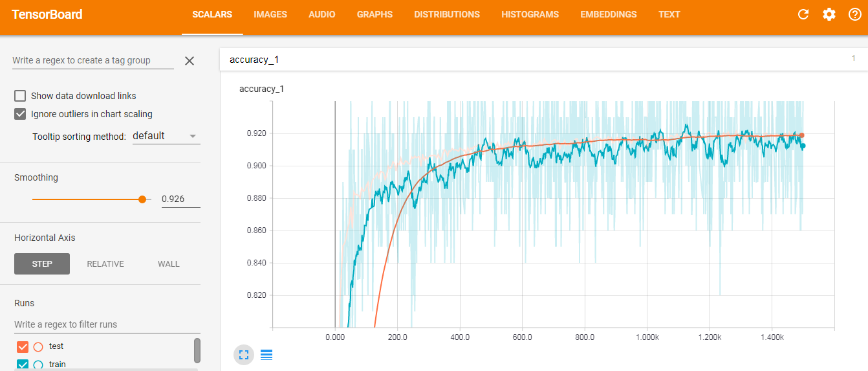Toggle y-axis log scale icon below chart

266,354
